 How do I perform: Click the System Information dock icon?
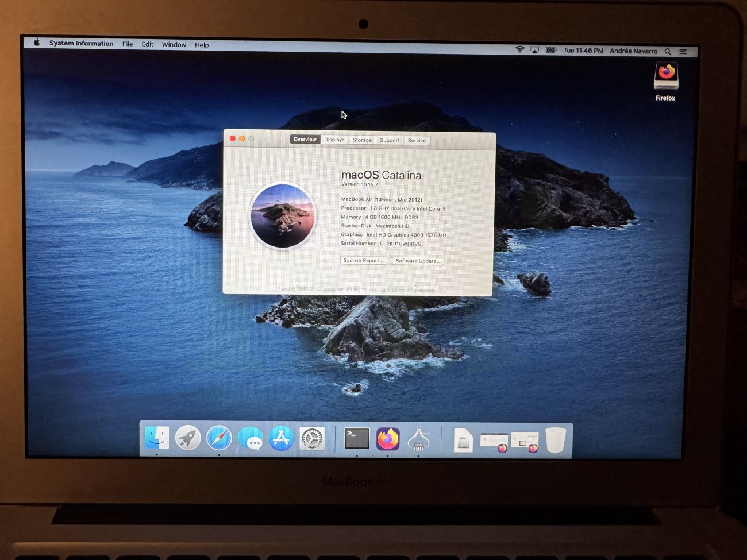pyautogui.click(x=418, y=439)
